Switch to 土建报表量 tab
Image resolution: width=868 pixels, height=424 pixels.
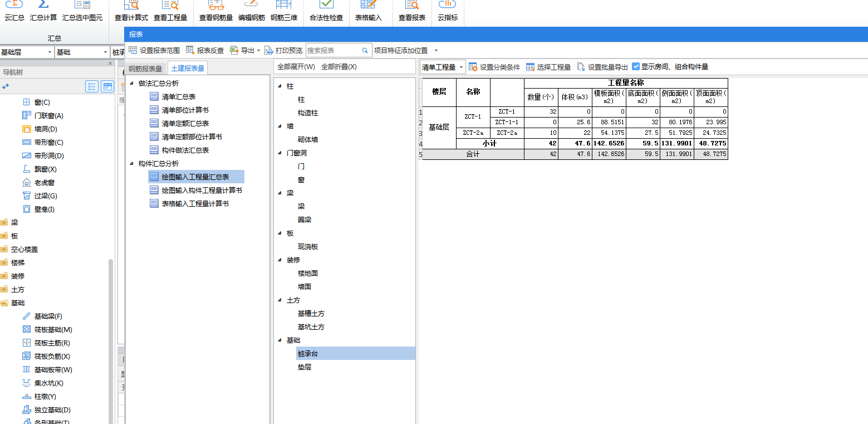pos(188,69)
